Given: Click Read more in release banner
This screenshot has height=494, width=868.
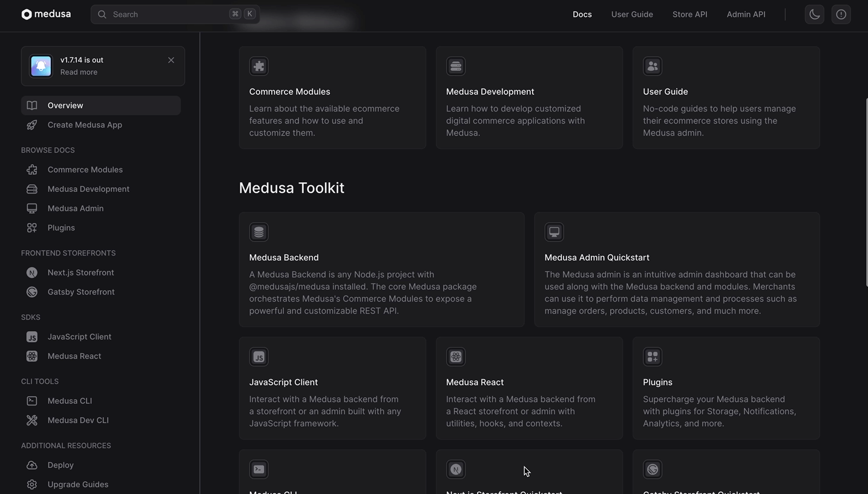Looking at the screenshot, I should (x=79, y=72).
